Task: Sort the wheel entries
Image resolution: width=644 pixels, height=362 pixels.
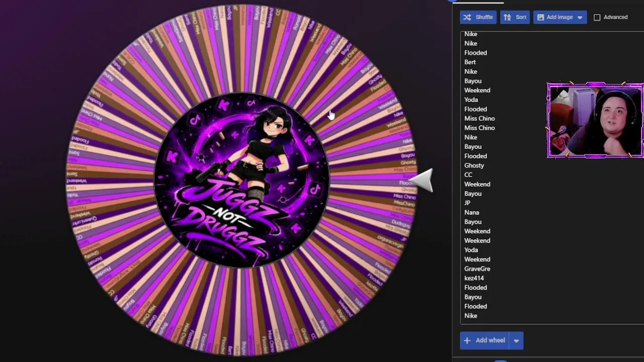Action: pos(515,17)
